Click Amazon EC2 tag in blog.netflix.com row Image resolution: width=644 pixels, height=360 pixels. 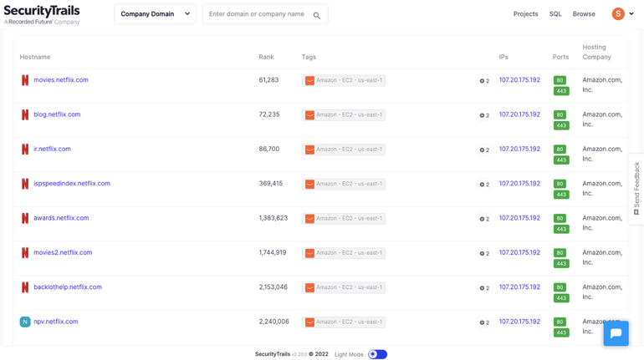(344, 114)
